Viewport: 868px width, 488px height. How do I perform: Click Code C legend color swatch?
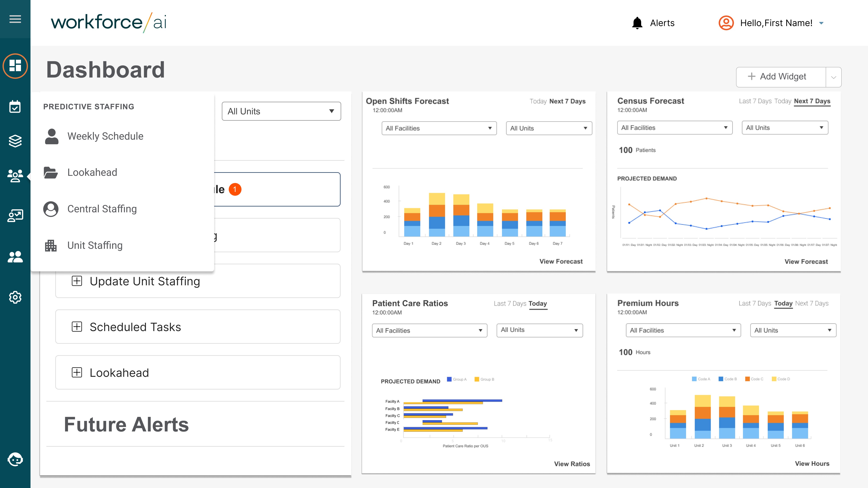point(747,379)
